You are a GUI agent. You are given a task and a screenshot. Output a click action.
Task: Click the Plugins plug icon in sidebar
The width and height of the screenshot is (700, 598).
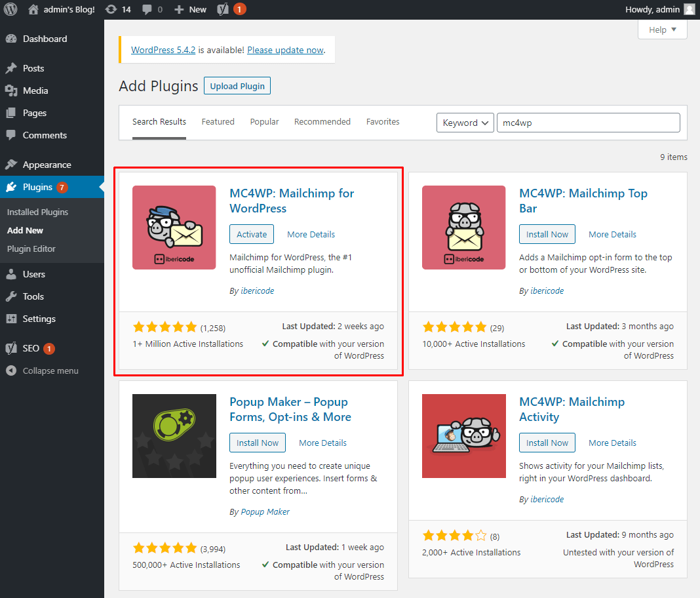[x=11, y=187]
